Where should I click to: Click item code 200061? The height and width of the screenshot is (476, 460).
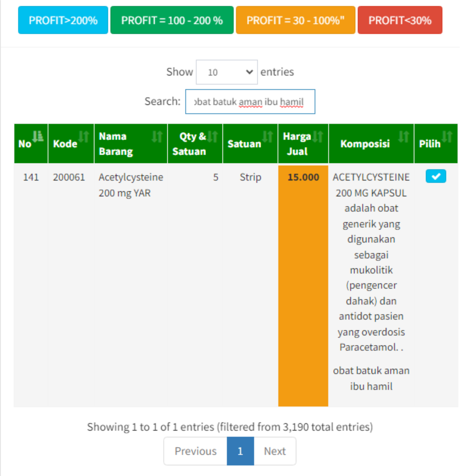69,177
